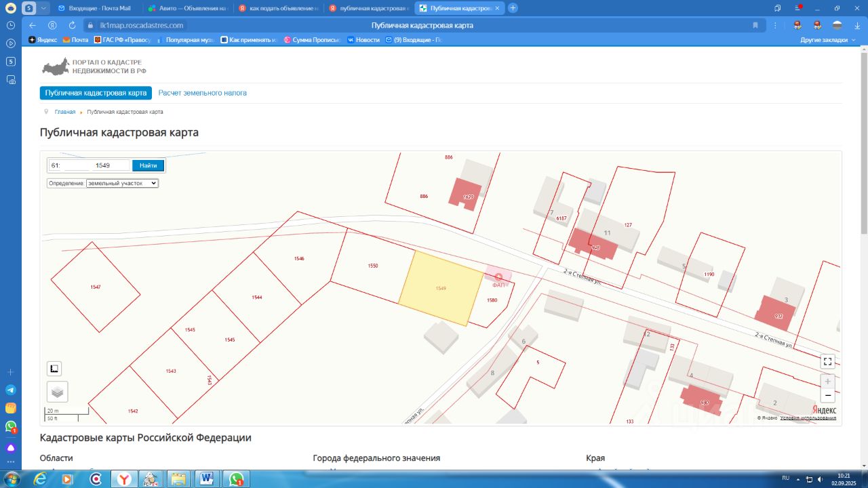
Task: Open the 'Расчет земельного налога' tab
Action: [202, 93]
